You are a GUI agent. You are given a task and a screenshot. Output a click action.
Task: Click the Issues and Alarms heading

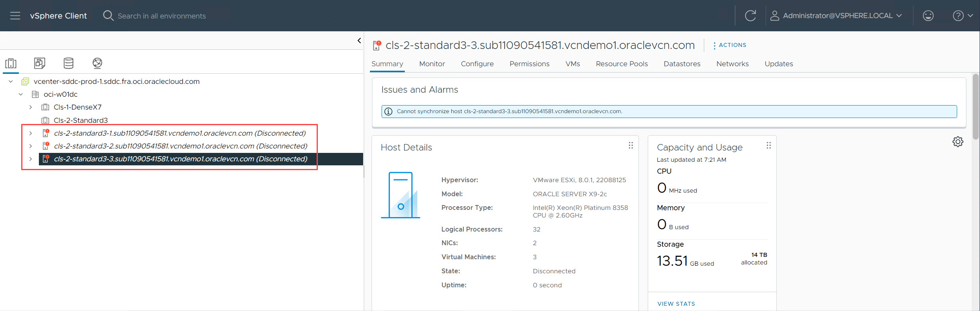click(420, 90)
